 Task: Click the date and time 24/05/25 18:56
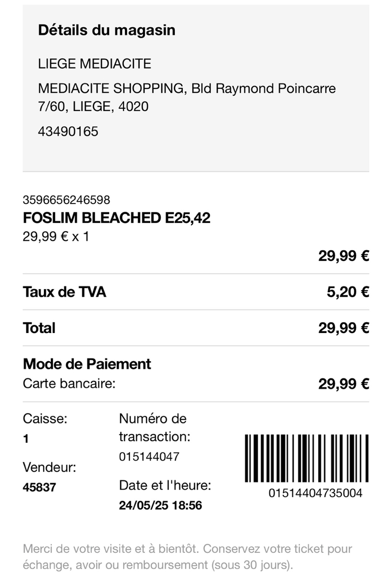(x=160, y=506)
